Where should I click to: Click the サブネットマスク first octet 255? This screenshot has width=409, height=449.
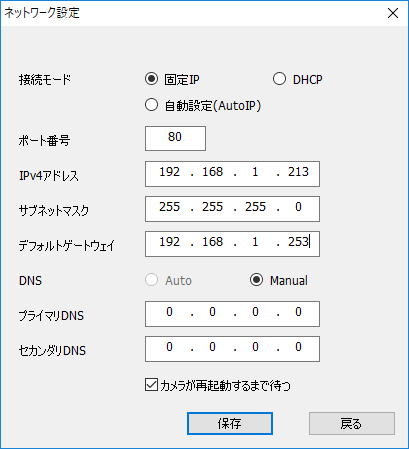pos(169,207)
